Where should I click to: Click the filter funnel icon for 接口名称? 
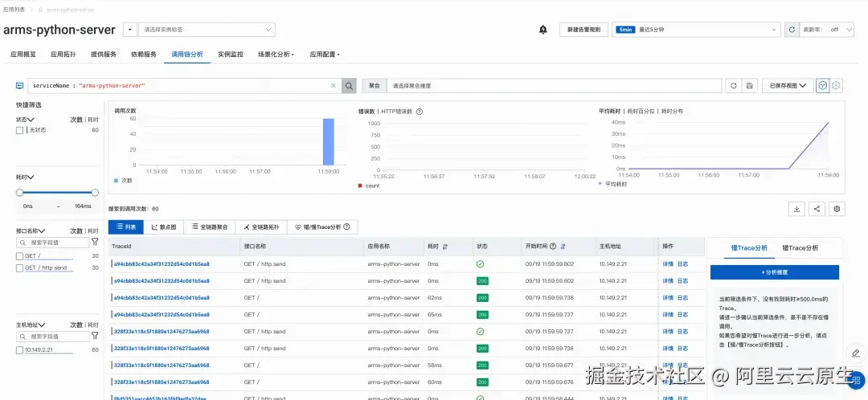pos(95,243)
